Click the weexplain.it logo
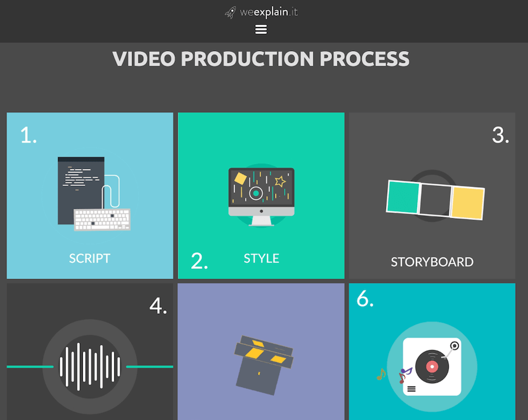Image resolution: width=528 pixels, height=420 pixels. (261, 12)
